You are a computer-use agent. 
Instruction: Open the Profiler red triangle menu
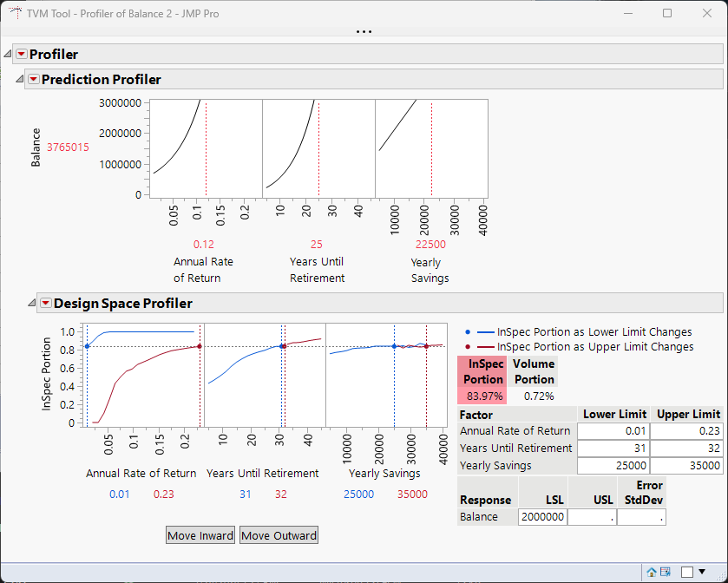point(22,55)
